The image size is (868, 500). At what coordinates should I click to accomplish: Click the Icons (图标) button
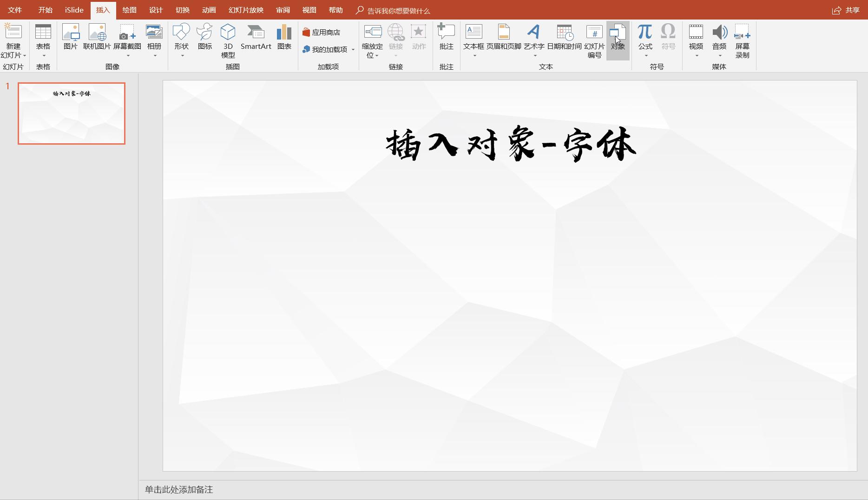[204, 37]
